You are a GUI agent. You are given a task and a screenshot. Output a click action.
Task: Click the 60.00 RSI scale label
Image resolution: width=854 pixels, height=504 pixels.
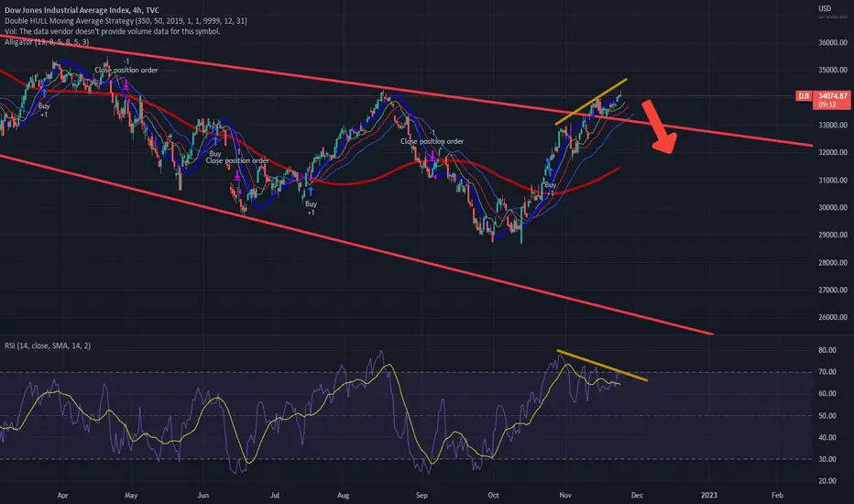(827, 393)
